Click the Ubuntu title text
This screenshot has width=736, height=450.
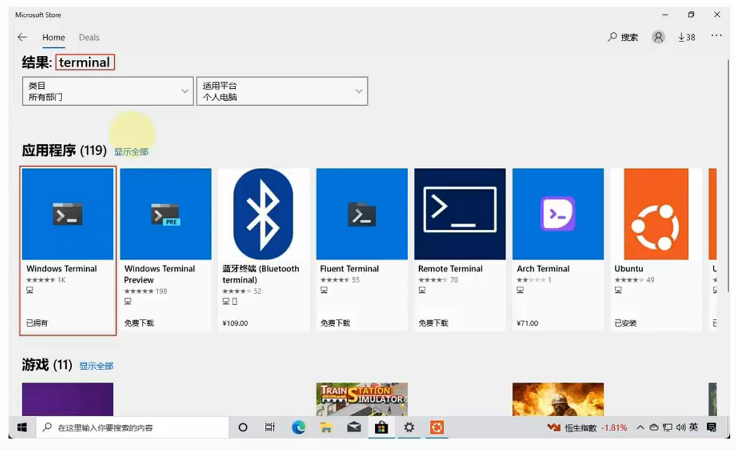pyautogui.click(x=629, y=268)
